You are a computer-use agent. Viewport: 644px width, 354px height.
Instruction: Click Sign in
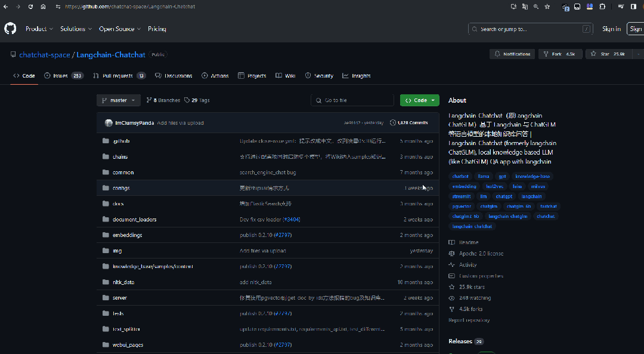(x=611, y=29)
